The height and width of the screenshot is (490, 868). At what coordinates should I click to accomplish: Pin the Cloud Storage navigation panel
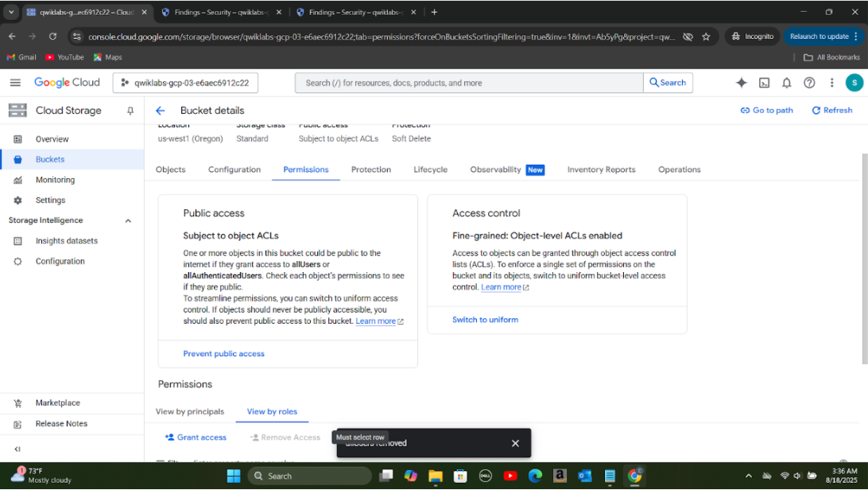click(130, 111)
